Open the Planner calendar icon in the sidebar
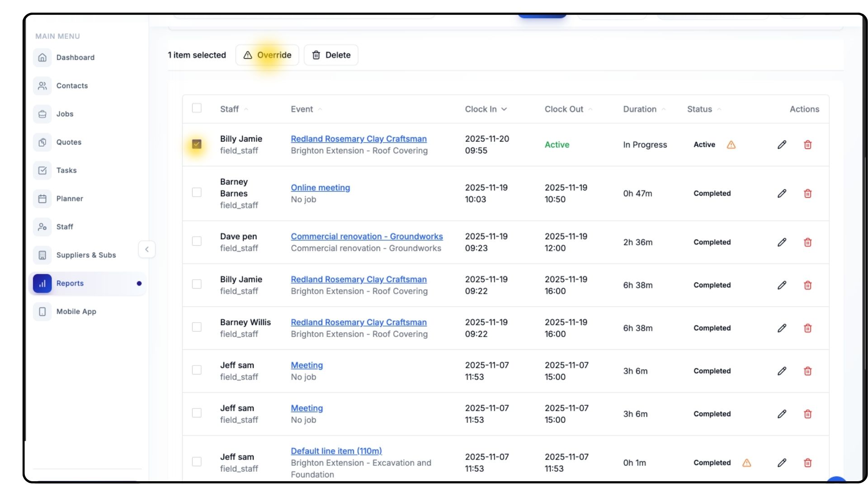The image size is (868, 488). 42,198
